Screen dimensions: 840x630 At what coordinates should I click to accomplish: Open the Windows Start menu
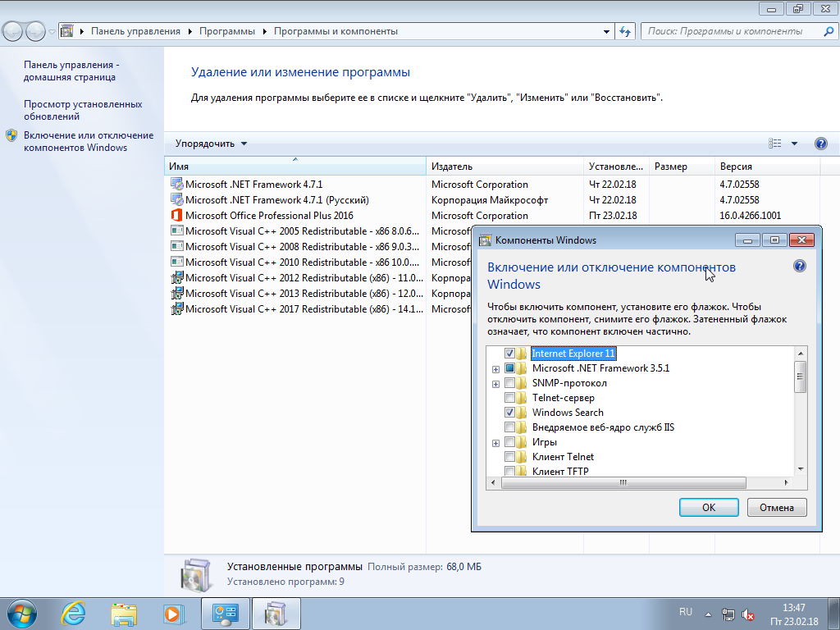click(x=21, y=614)
